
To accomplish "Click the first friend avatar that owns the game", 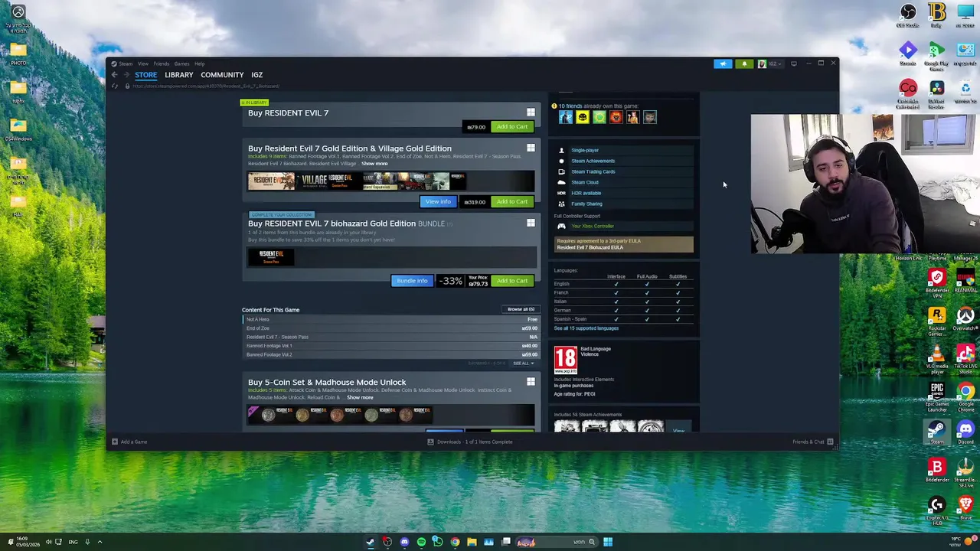I will 565,117.
